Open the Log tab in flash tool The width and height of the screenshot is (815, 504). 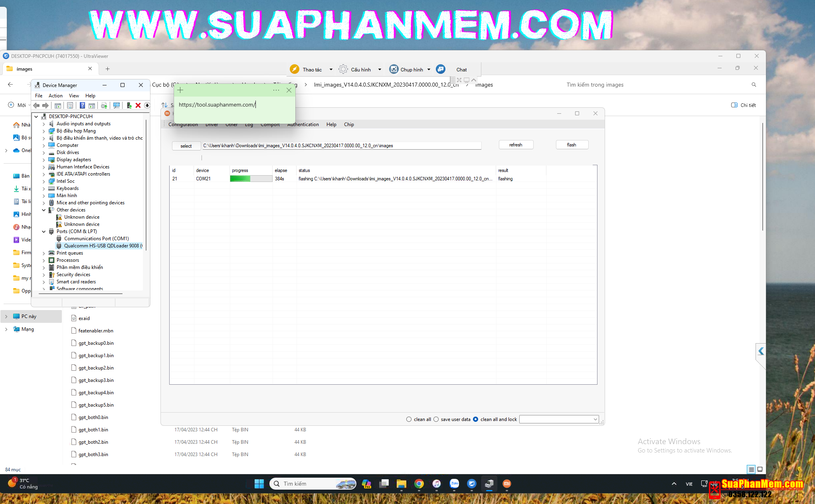click(x=248, y=125)
